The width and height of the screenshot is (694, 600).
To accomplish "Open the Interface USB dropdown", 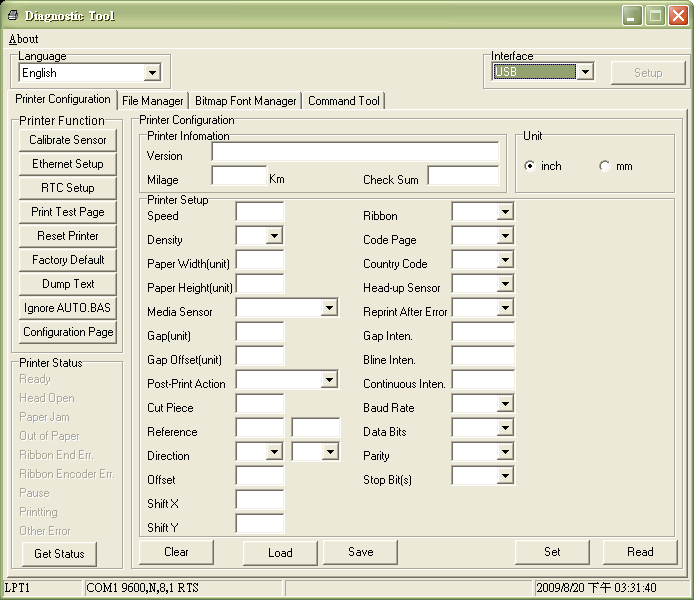I will coord(586,72).
